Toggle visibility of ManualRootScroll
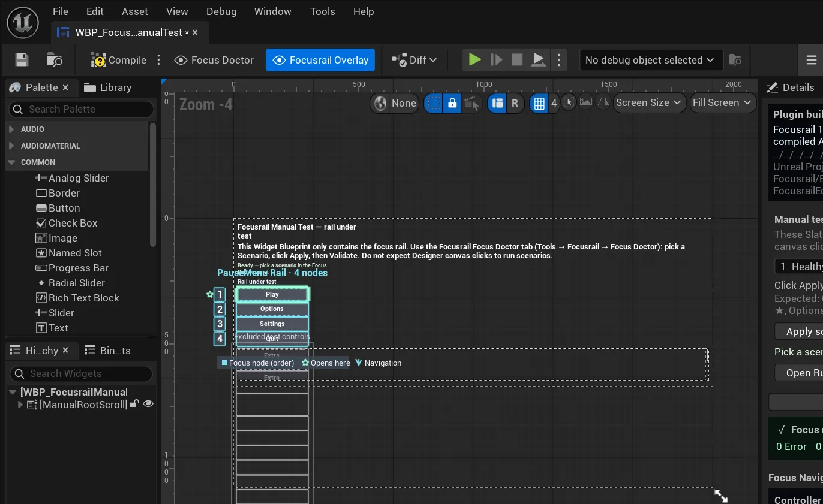 click(148, 404)
